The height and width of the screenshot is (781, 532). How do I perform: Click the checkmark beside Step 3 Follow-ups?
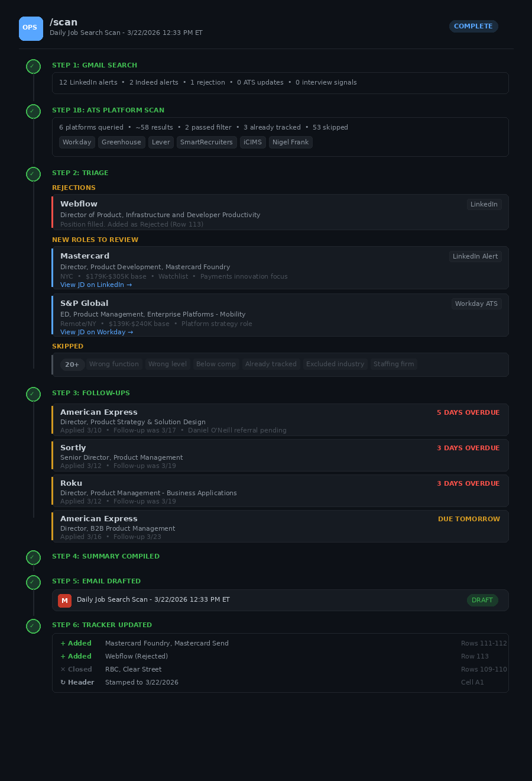[x=33, y=394]
